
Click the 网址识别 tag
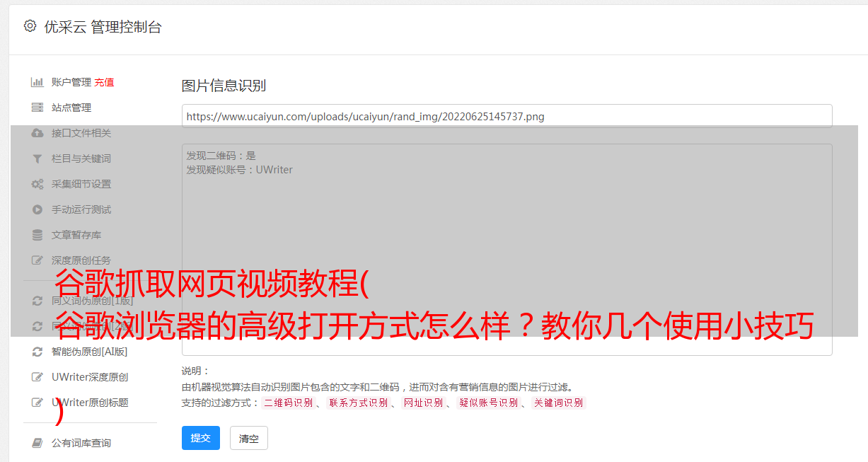coord(423,403)
